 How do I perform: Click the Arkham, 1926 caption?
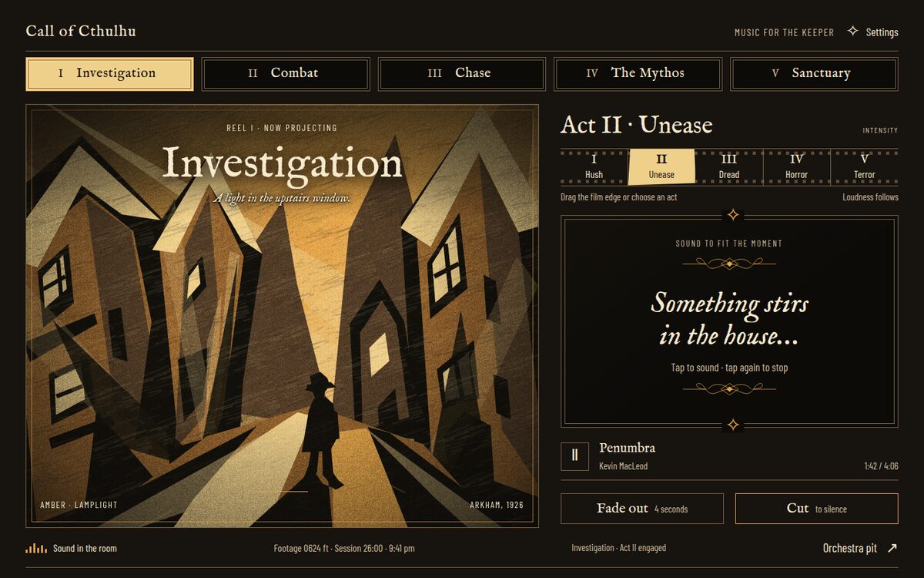497,506
